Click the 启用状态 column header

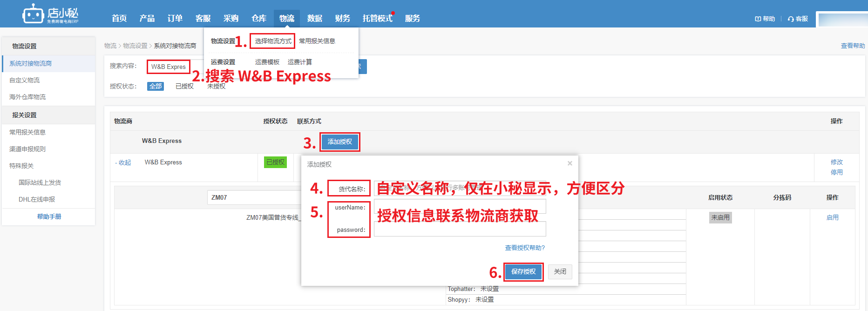(720, 197)
